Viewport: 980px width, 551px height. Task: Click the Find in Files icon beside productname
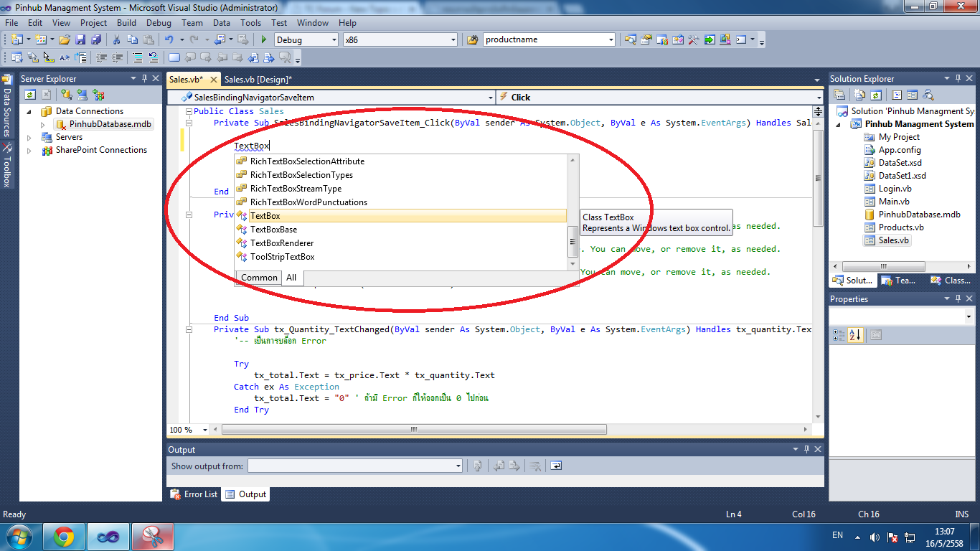pos(472,39)
